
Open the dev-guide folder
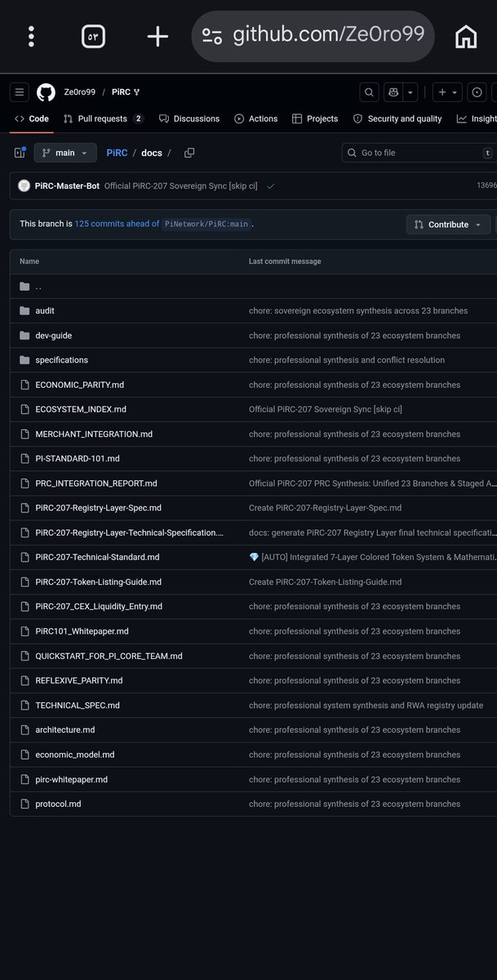(x=53, y=336)
